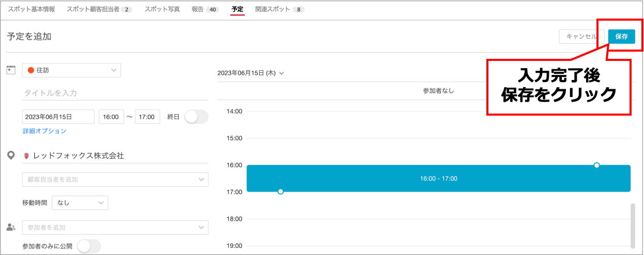
Task: Switch to the スポット写真 tab
Action: point(162,9)
